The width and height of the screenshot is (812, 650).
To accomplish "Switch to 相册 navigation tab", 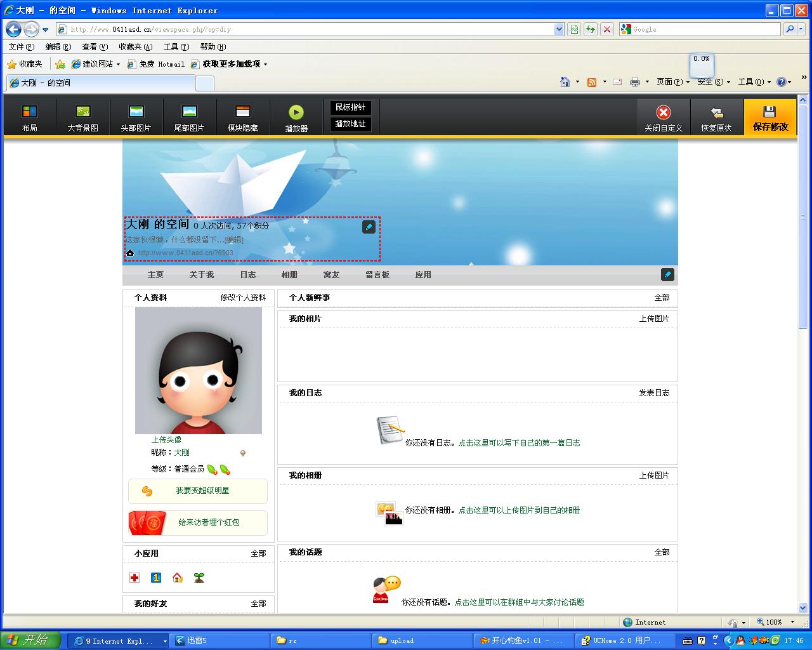I will 290,275.
